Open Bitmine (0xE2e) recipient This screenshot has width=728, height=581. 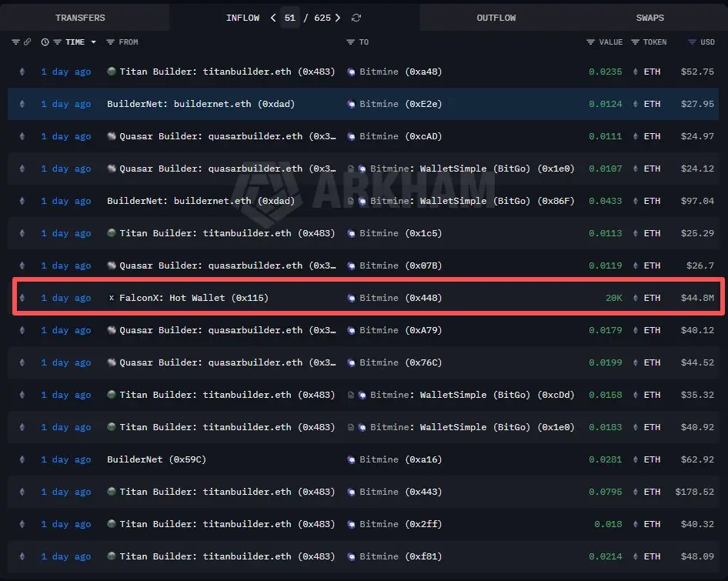(x=401, y=104)
